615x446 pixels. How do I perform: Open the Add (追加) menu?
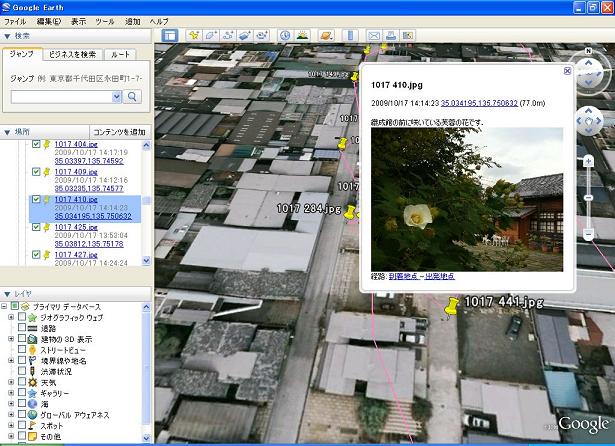pos(132,22)
